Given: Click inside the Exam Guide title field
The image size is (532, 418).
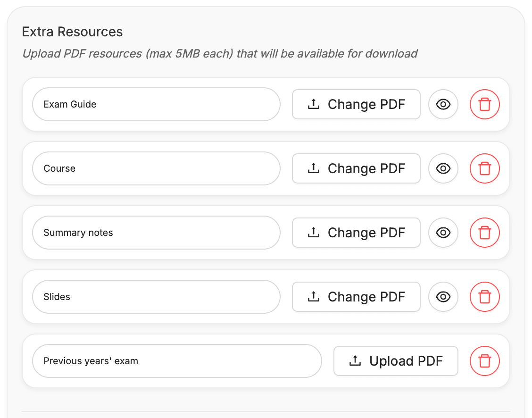Looking at the screenshot, I should [x=156, y=104].
